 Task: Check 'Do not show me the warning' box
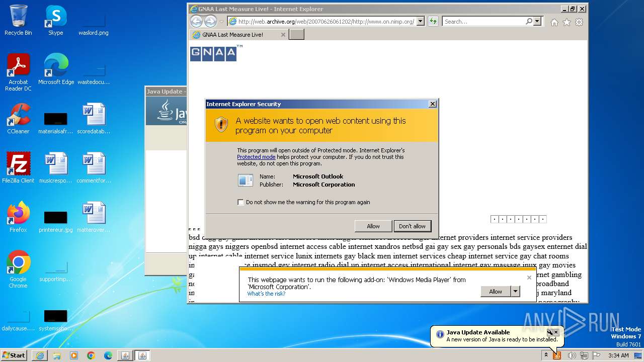point(240,202)
